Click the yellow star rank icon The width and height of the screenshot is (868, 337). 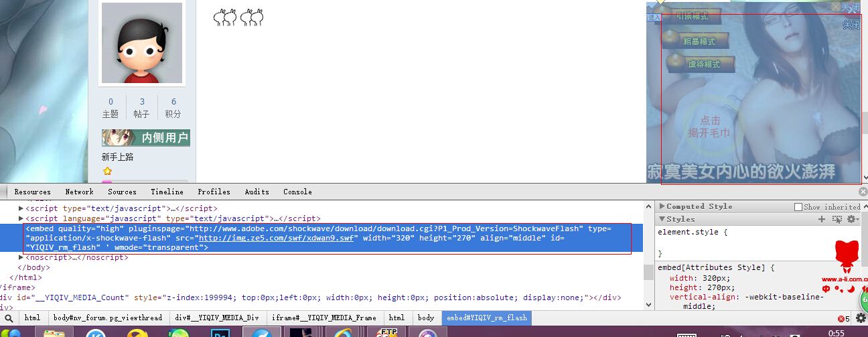[107, 172]
